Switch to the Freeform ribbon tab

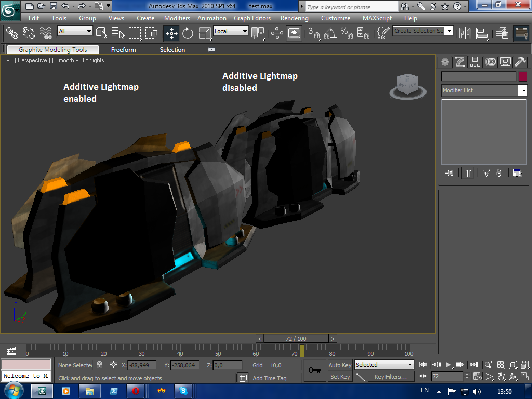123,50
